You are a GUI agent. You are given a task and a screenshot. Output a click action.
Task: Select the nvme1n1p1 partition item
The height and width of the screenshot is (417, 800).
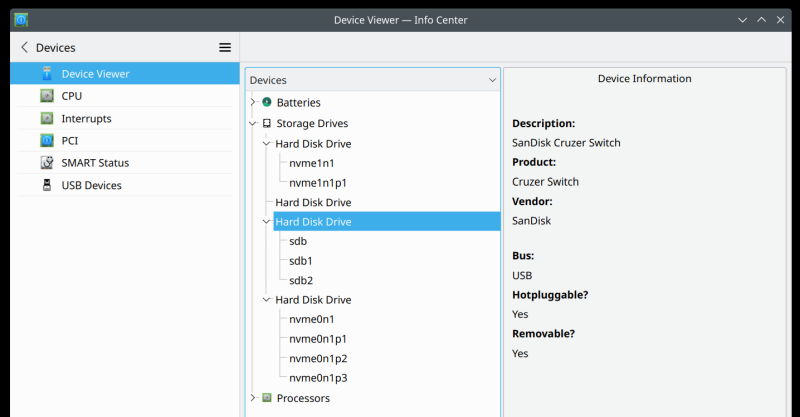318,183
